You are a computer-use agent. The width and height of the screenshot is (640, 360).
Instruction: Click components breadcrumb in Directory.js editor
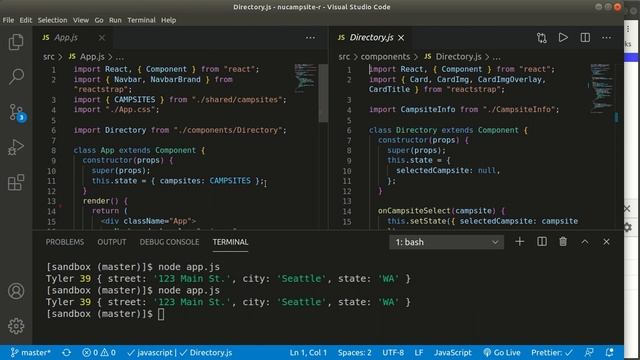coord(385,57)
